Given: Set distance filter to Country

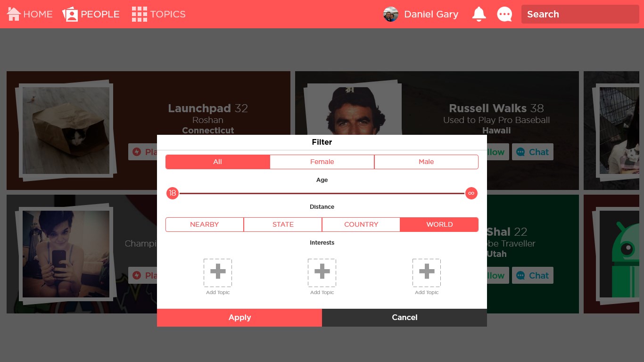Looking at the screenshot, I should 361,224.
